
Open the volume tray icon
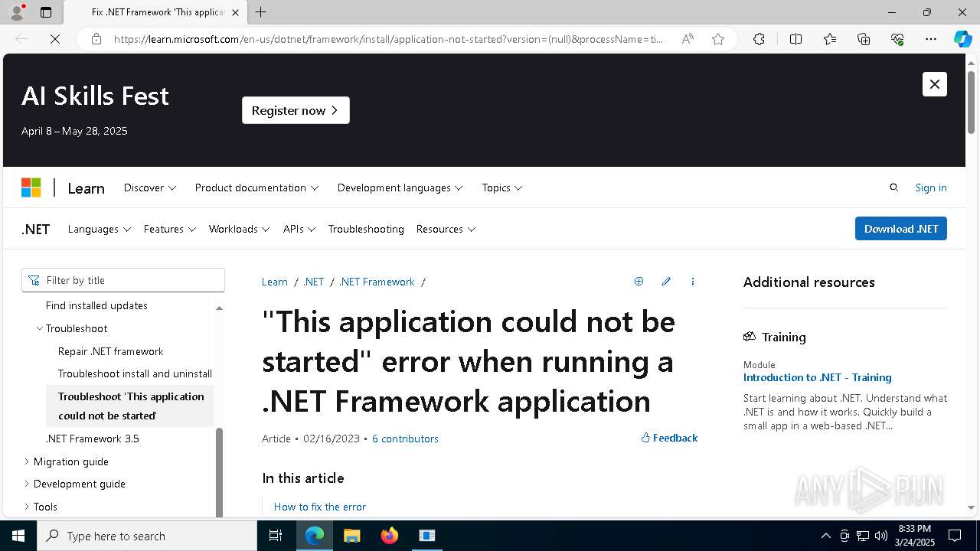click(881, 536)
